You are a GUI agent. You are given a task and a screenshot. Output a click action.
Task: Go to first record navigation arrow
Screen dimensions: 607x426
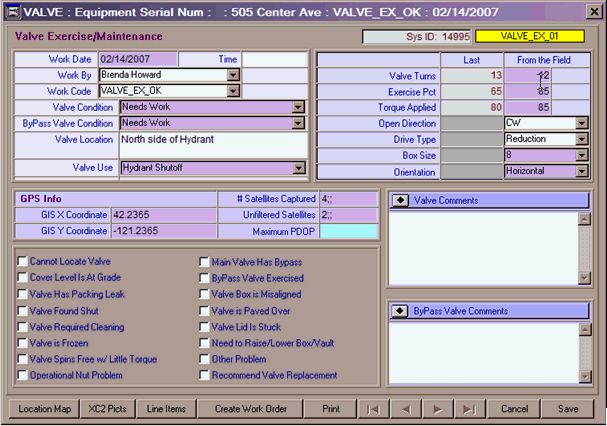[x=372, y=409]
